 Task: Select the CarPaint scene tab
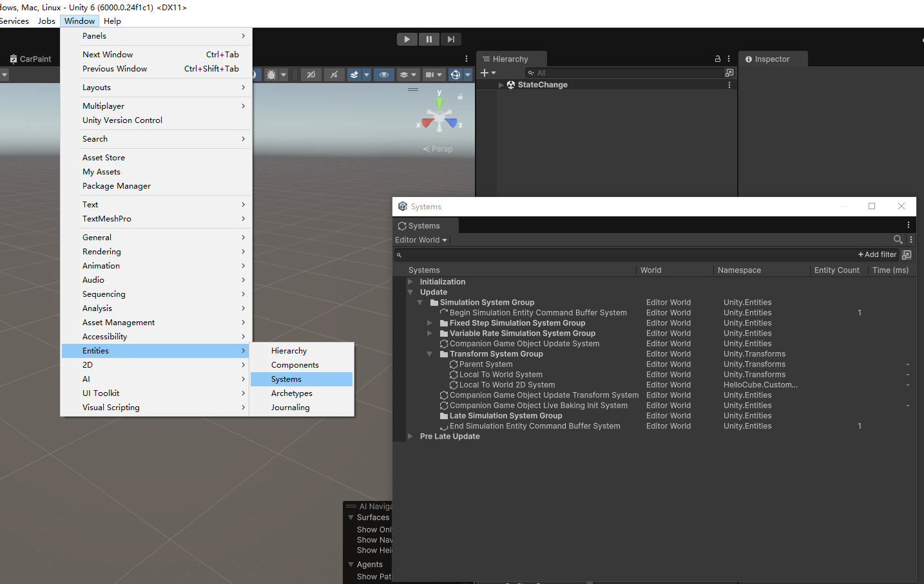point(30,59)
